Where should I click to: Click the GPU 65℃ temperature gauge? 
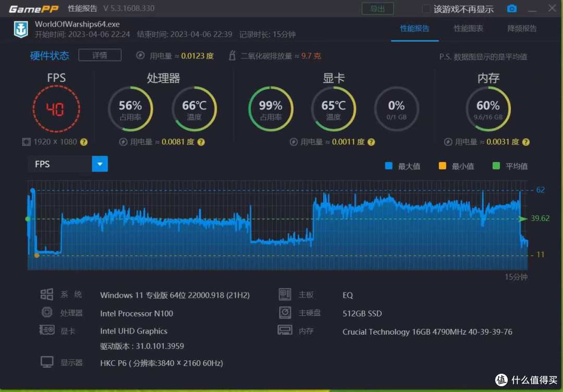(334, 109)
